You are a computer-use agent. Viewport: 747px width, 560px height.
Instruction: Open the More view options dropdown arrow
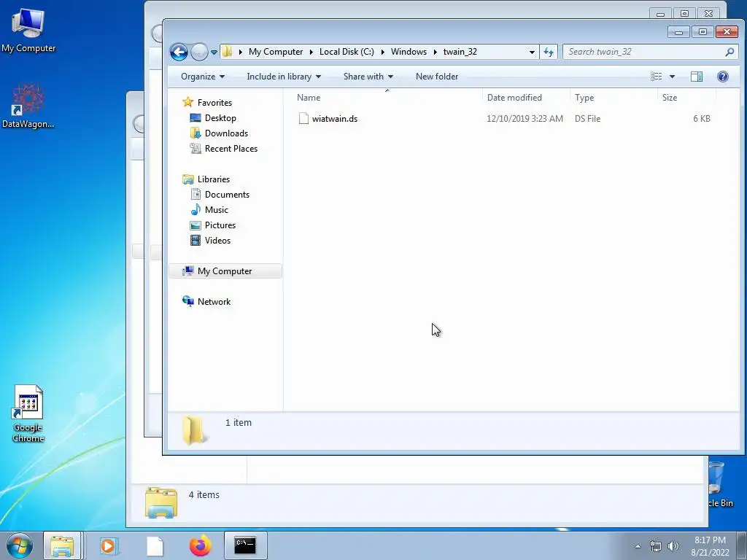point(672,77)
